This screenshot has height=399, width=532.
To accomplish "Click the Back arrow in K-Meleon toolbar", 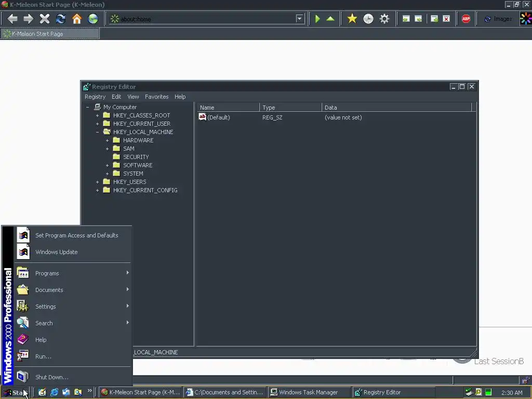I will pyautogui.click(x=12, y=19).
